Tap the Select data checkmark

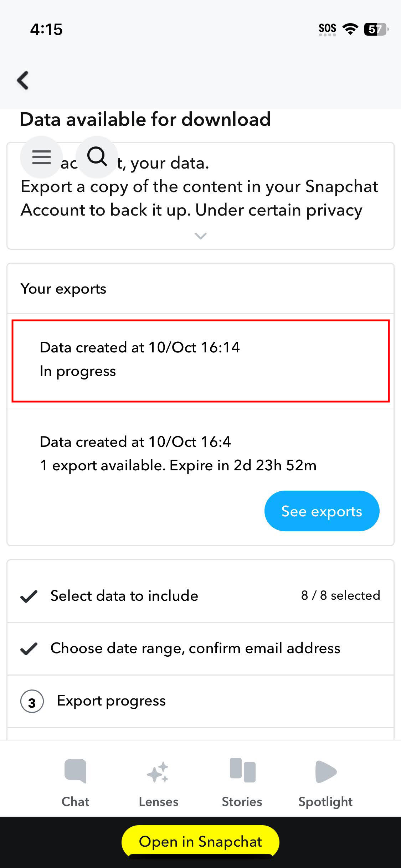point(29,596)
